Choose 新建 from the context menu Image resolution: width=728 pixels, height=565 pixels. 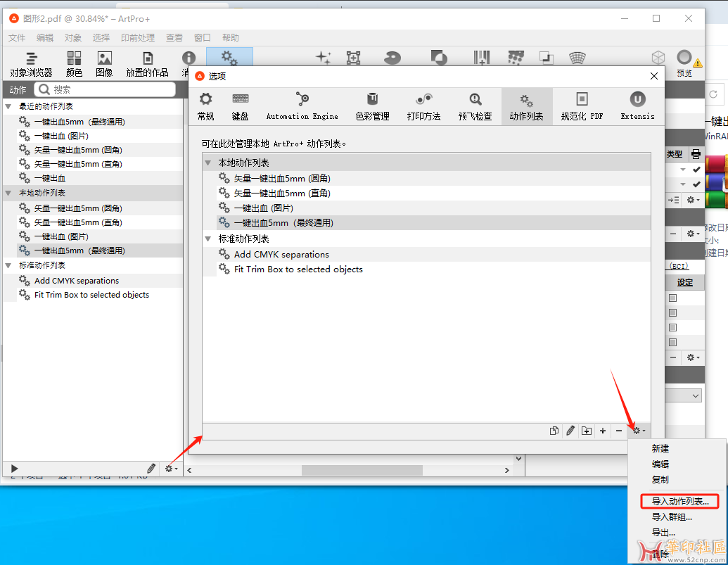click(x=660, y=448)
